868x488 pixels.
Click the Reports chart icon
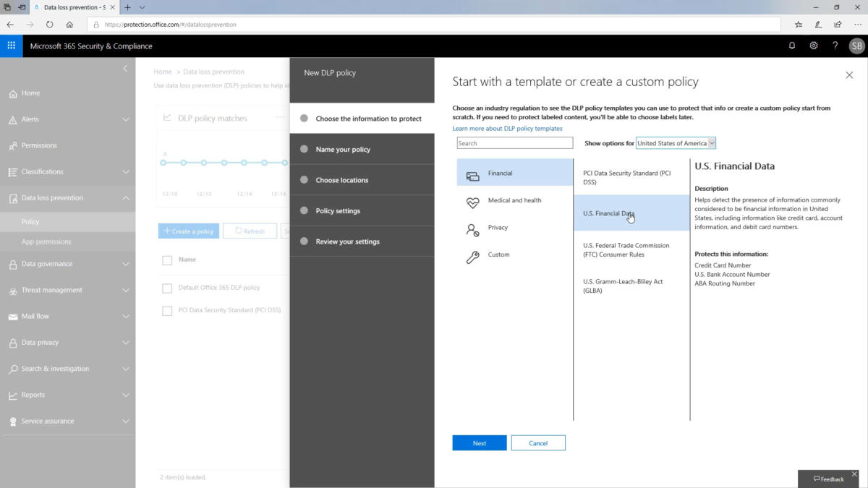point(13,395)
